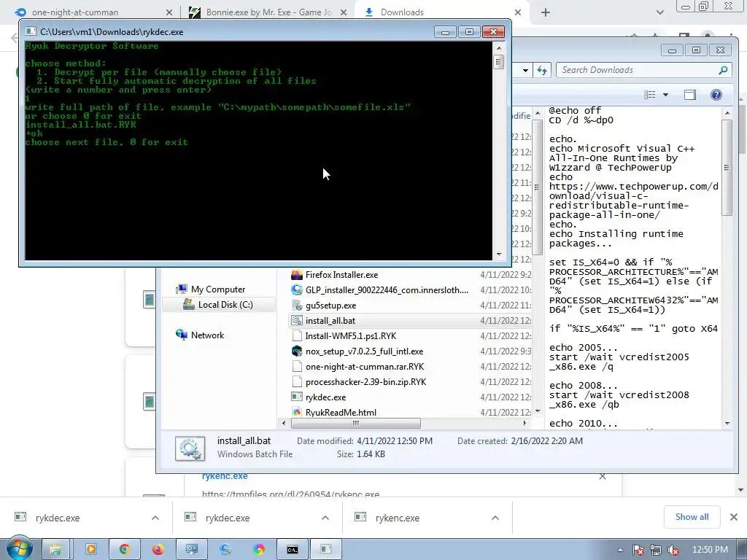
Task: Close the Downloads tab
Action: [518, 12]
